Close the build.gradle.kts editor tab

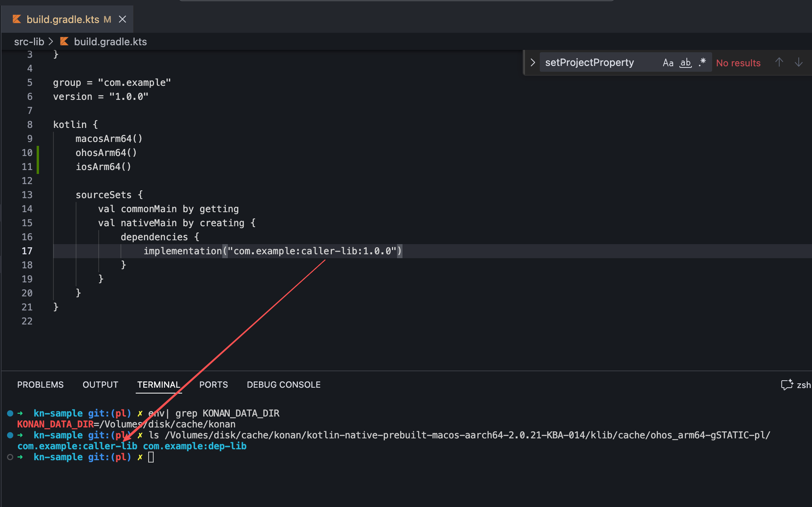click(x=122, y=19)
